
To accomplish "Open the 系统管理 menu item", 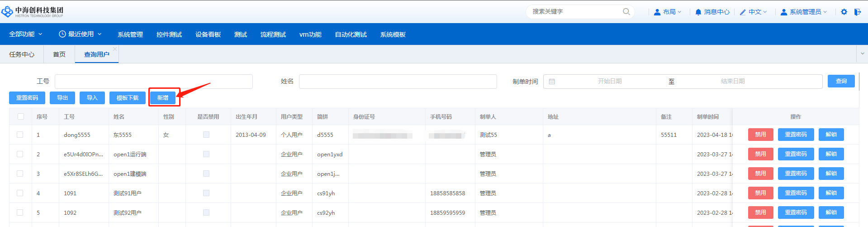I will coord(130,34).
